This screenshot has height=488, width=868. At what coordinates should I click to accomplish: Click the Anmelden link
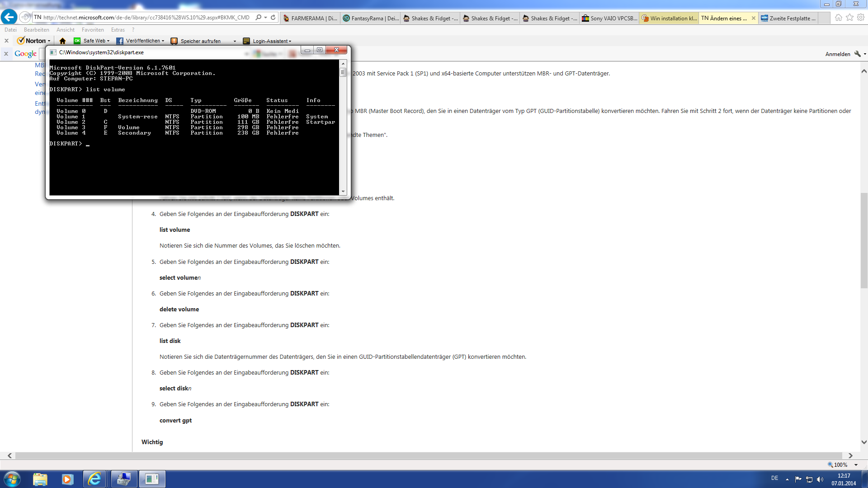[837, 54]
